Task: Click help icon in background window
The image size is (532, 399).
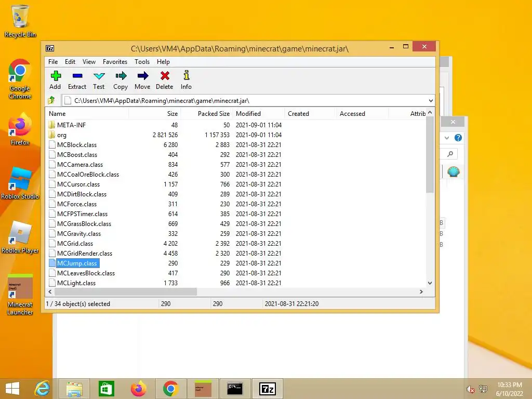Action: point(458,138)
